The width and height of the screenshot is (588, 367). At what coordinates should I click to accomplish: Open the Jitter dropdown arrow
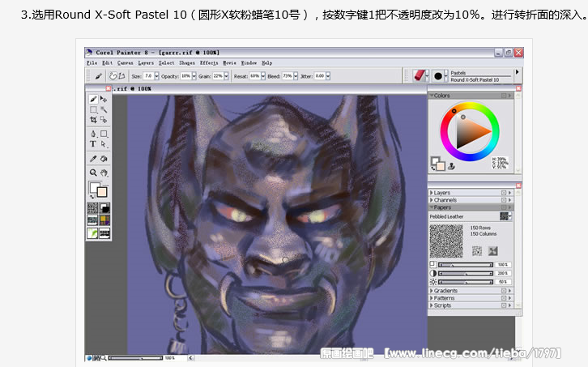click(x=328, y=76)
